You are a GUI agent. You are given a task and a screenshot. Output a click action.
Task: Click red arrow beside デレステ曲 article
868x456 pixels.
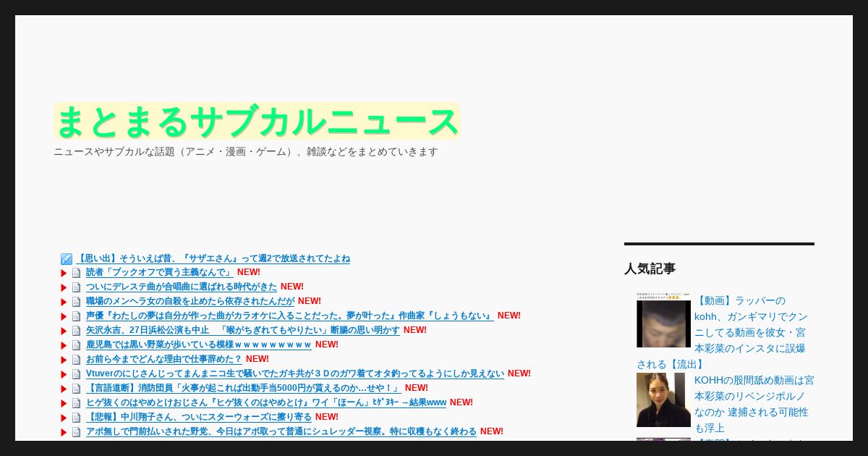click(x=64, y=287)
